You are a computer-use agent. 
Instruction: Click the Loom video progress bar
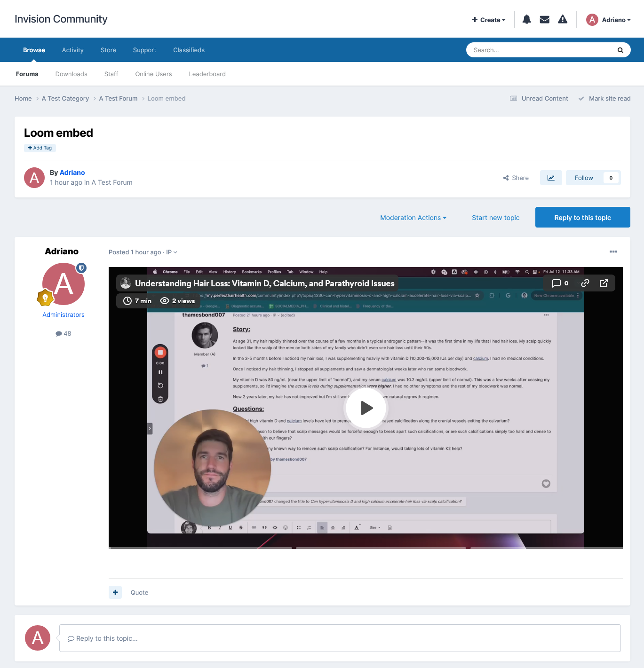(366, 548)
